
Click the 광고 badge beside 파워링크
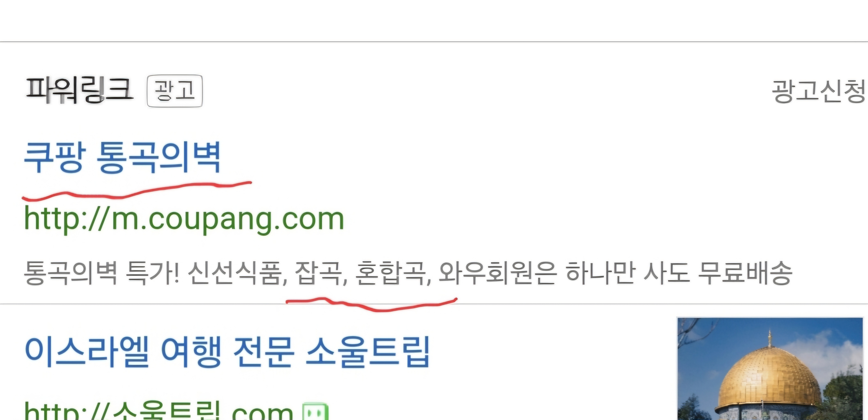pos(175,91)
